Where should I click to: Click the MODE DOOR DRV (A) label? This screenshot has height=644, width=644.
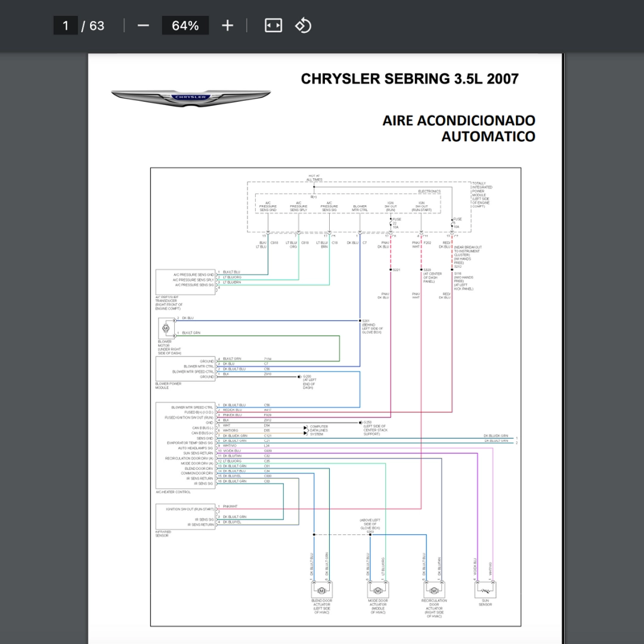[x=197, y=463]
